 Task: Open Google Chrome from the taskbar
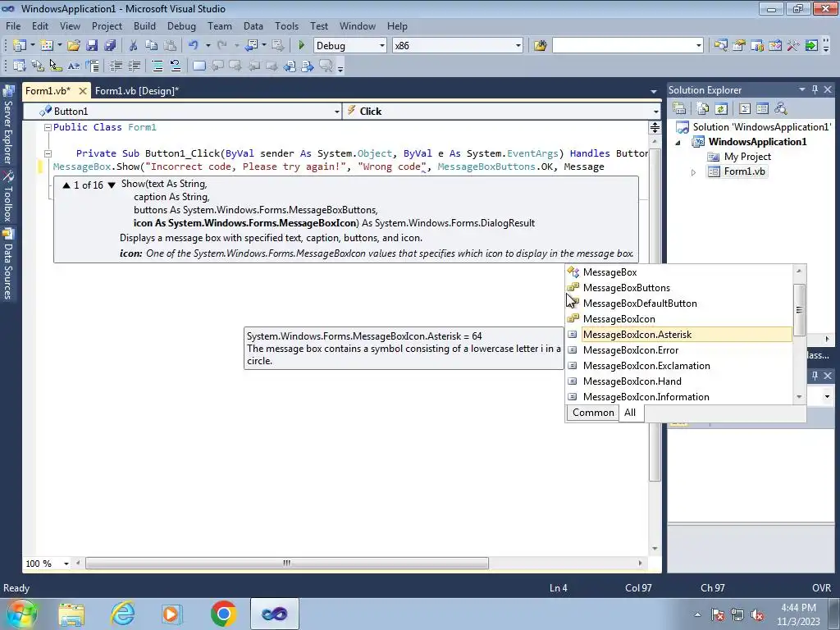tap(223, 614)
